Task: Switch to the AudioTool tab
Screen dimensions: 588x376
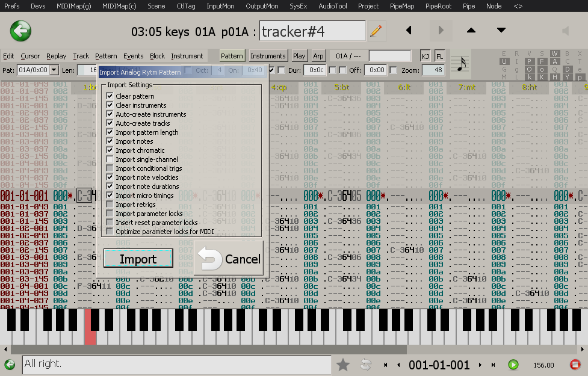Action: tap(332, 6)
